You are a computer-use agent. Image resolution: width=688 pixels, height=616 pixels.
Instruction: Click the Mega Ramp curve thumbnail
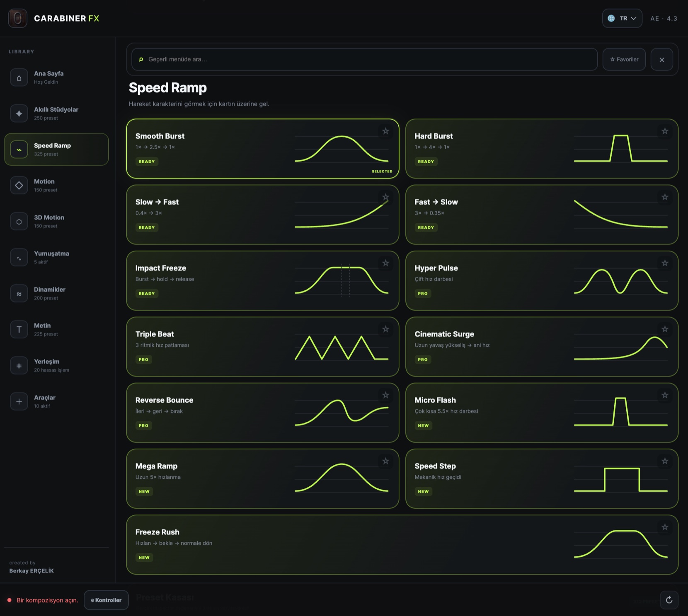click(x=342, y=478)
